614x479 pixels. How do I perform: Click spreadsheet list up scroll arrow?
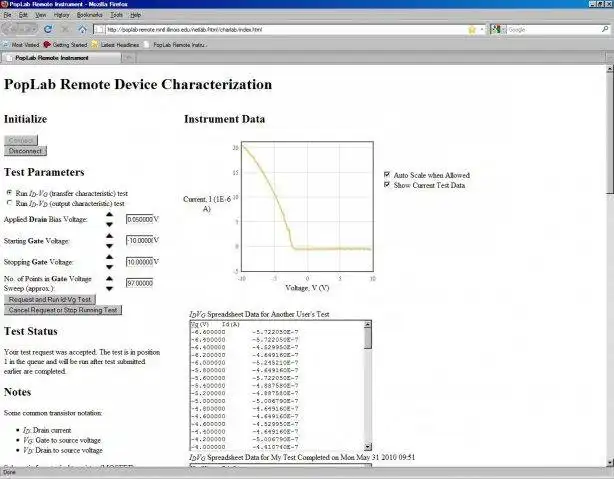coord(368,324)
